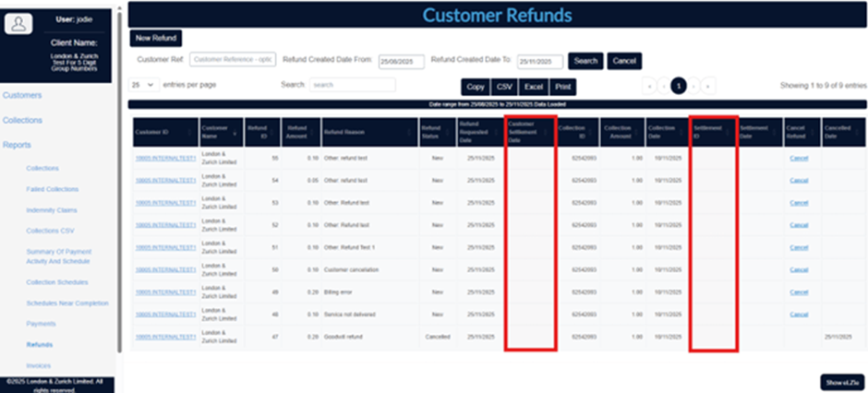Expand the Reports menu in sidebar

(17, 145)
